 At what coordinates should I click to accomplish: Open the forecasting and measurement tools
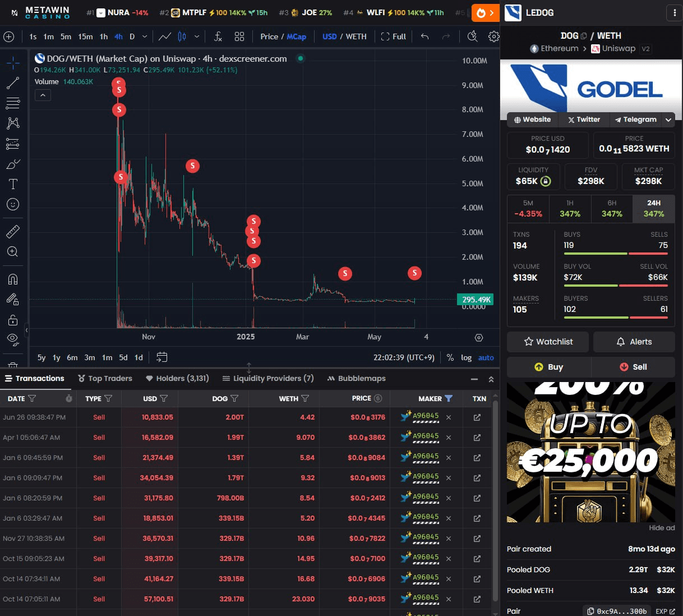pyautogui.click(x=13, y=144)
